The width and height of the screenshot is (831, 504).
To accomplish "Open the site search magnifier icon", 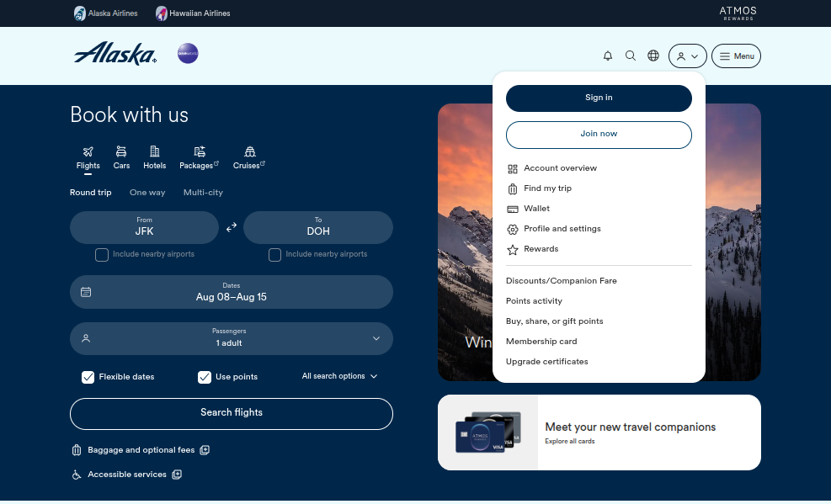I will coord(631,56).
